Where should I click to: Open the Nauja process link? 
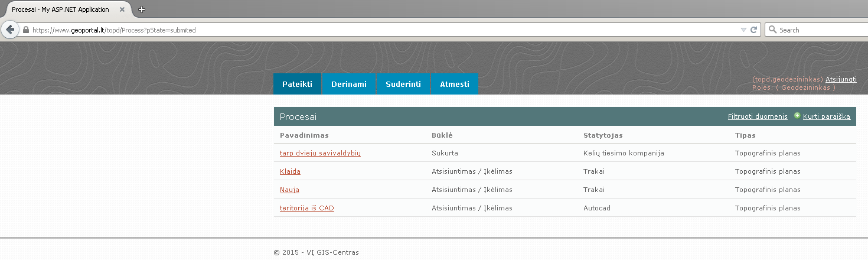pyautogui.click(x=289, y=190)
